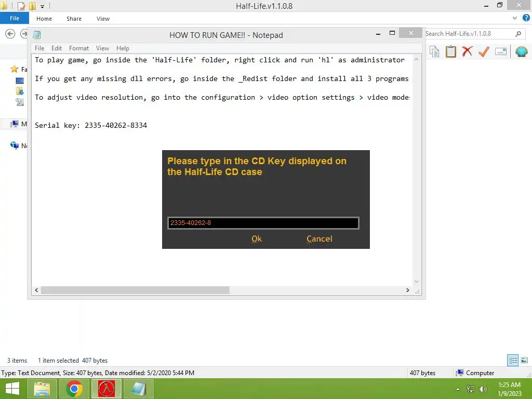The height and width of the screenshot is (399, 532).
Task: Click Notepad vertical scroll up arrow
Action: pyautogui.click(x=416, y=59)
